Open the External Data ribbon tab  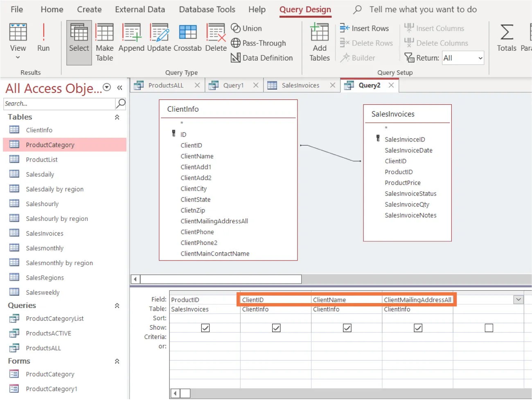click(140, 9)
